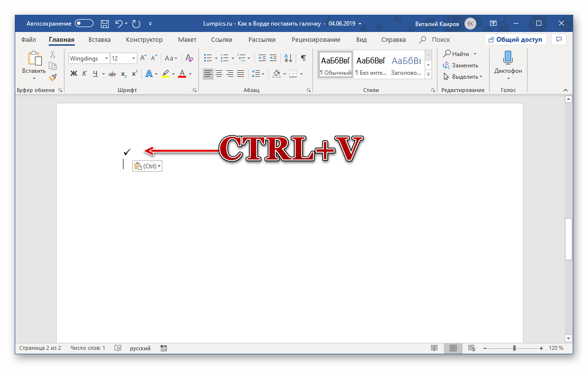The image size is (588, 369).
Task: Toggle bold formatting (Ж)
Action: click(73, 74)
